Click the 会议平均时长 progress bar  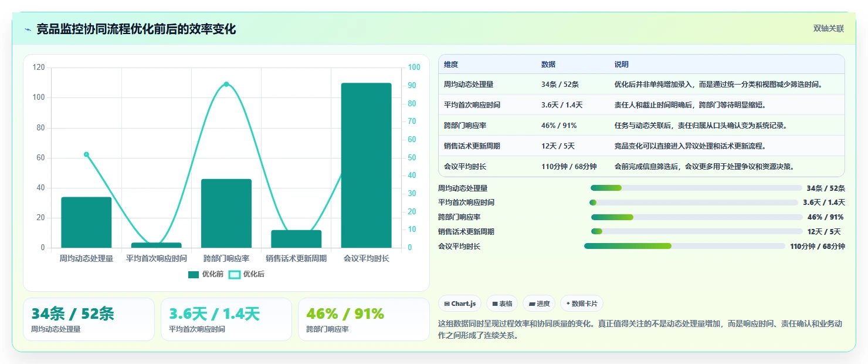pyautogui.click(x=684, y=246)
